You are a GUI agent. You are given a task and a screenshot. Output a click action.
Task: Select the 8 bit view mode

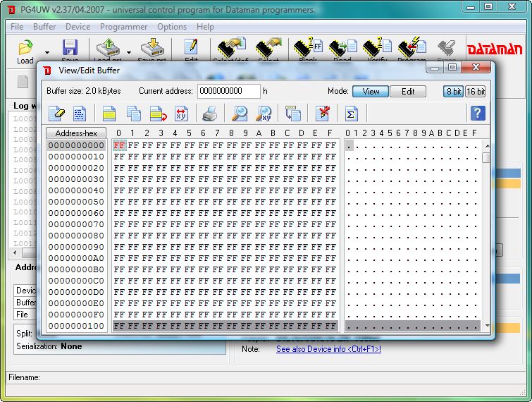tap(453, 92)
